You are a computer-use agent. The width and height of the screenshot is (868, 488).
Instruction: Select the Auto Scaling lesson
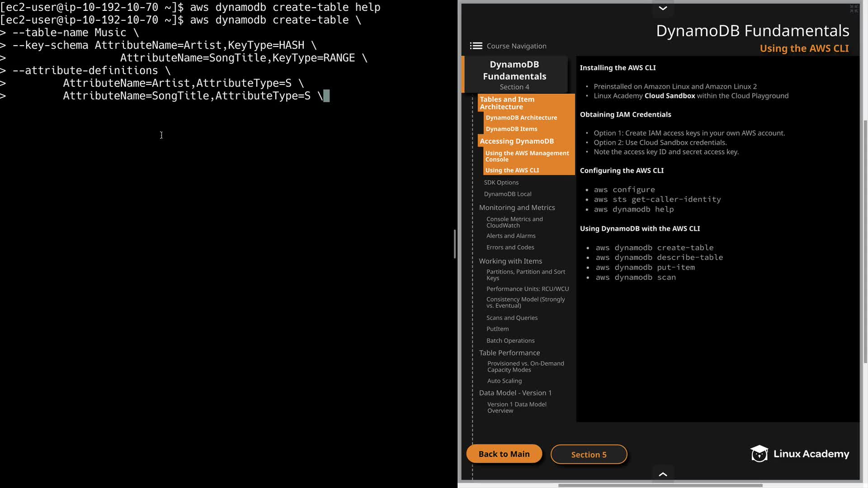[x=505, y=381]
